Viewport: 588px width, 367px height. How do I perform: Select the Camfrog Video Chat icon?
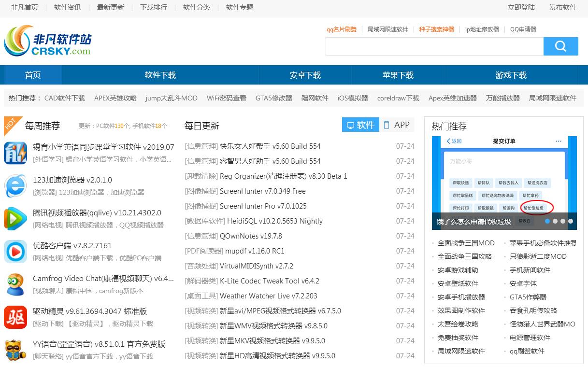click(15, 284)
